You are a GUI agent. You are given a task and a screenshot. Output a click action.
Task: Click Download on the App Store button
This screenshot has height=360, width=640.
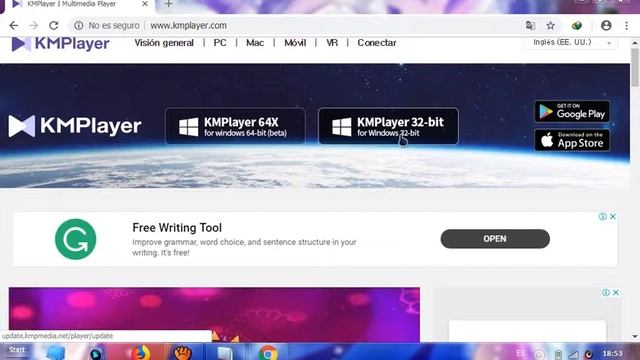572,140
